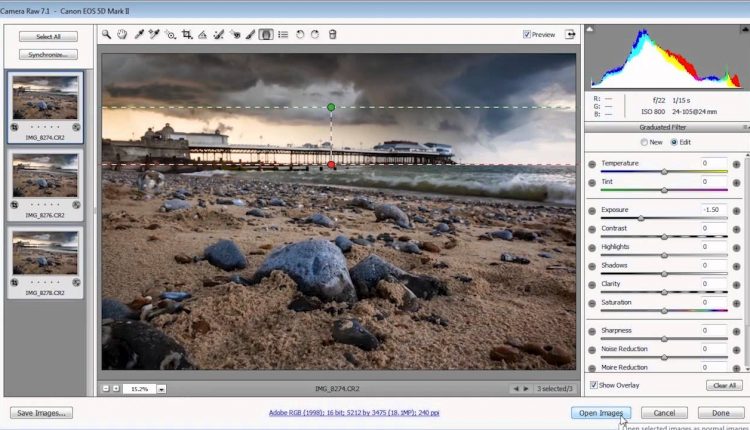
Task: Open the Graduated Filter panel menu
Action: [x=745, y=127]
